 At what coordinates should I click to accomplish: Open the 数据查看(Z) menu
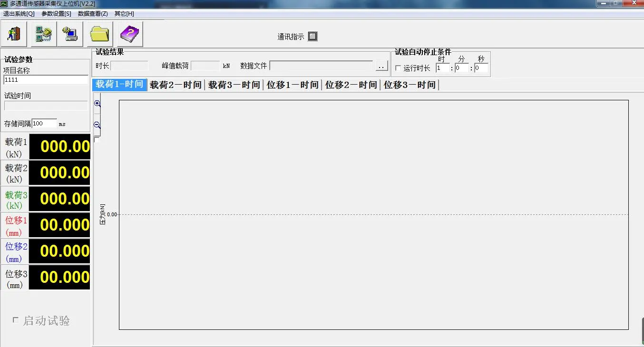93,14
